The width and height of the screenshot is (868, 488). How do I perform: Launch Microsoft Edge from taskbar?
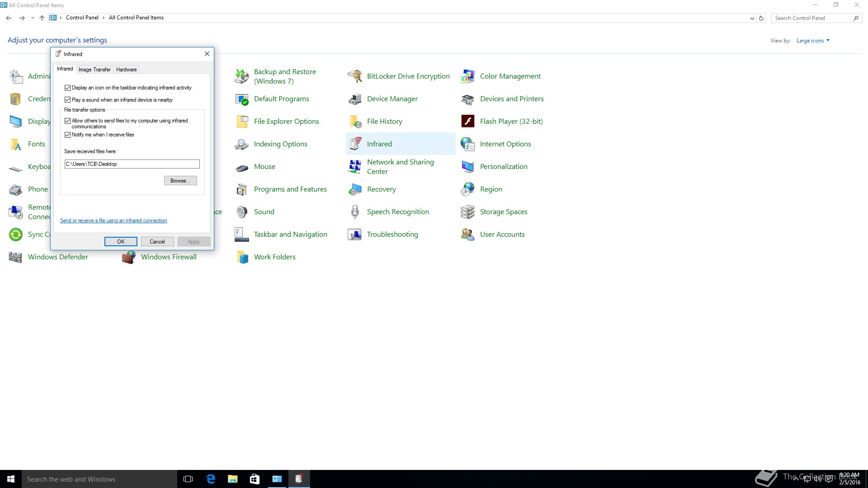click(x=211, y=479)
